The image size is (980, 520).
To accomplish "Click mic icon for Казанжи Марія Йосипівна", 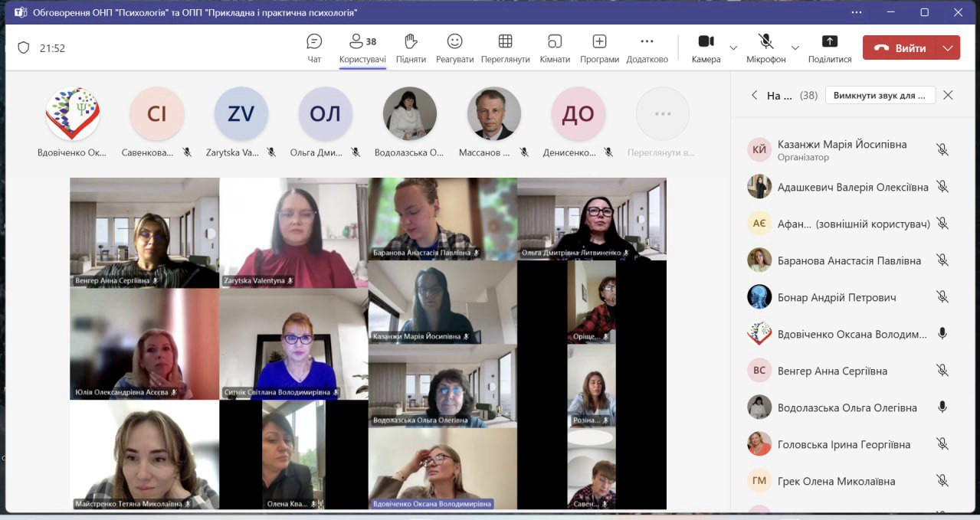I will (942, 150).
